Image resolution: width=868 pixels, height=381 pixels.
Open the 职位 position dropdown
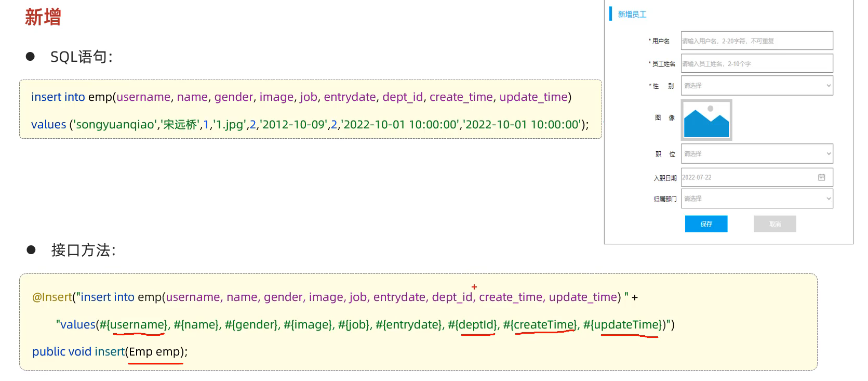(x=756, y=154)
